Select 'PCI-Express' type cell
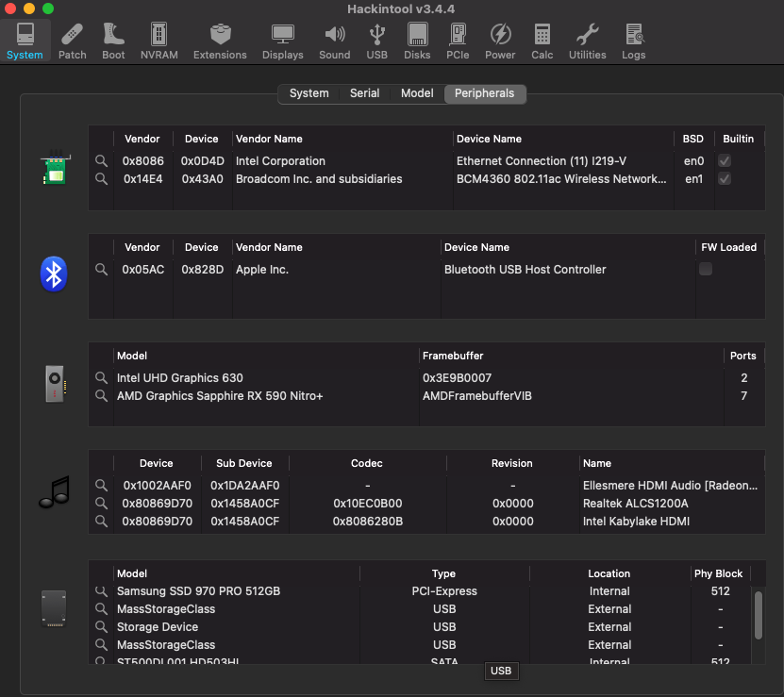 tap(444, 591)
